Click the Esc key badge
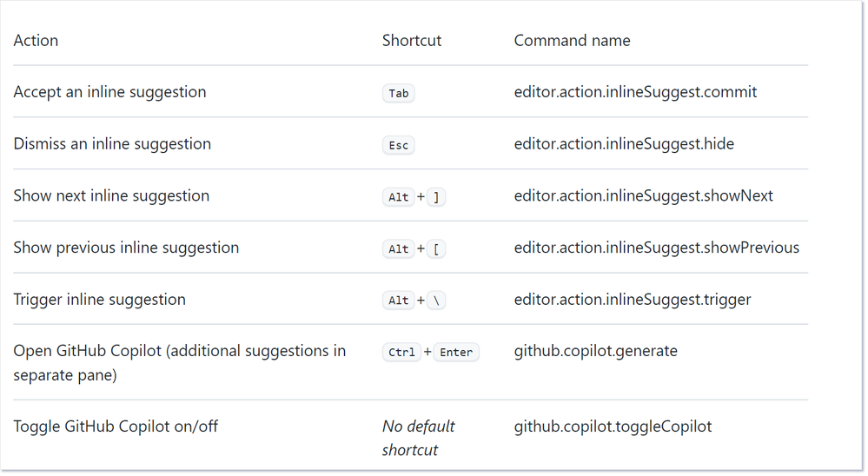Viewport: 868px width, 476px height. pyautogui.click(x=398, y=145)
